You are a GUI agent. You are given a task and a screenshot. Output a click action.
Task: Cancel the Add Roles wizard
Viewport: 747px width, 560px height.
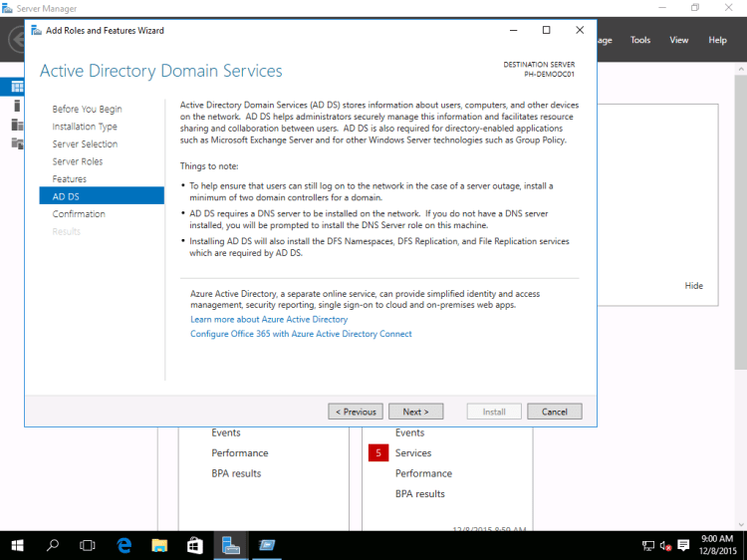[555, 412]
